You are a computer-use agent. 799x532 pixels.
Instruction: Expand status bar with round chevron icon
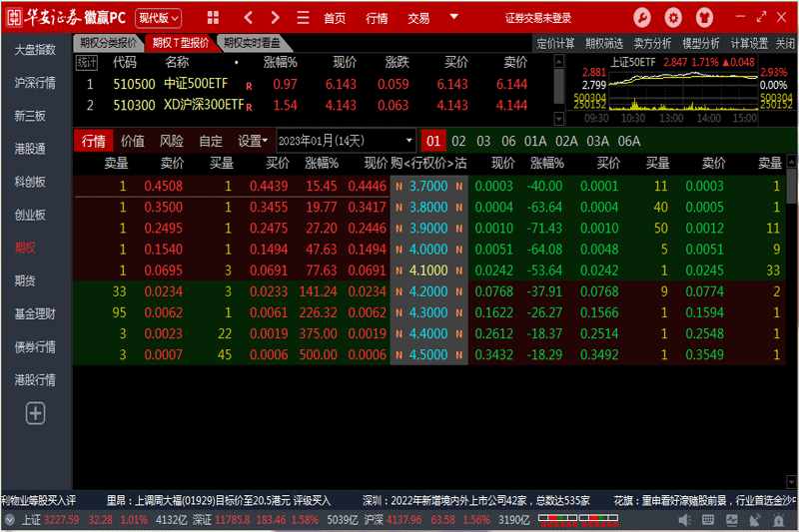click(x=10, y=520)
